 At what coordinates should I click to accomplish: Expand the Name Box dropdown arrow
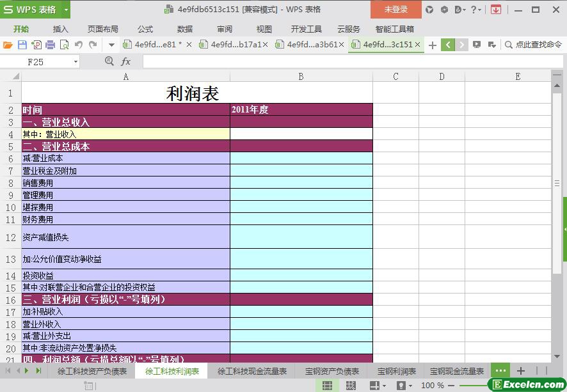(x=76, y=62)
